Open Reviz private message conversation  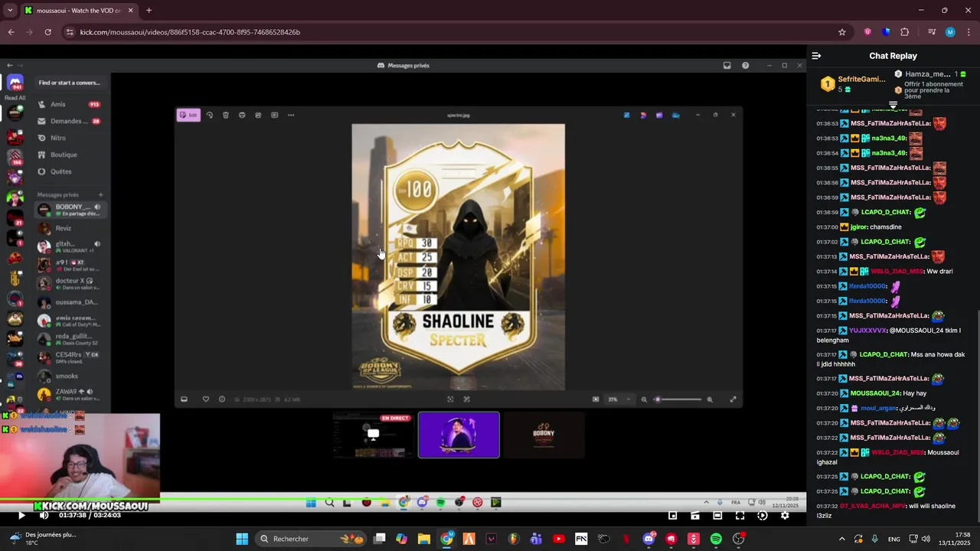tap(70, 228)
